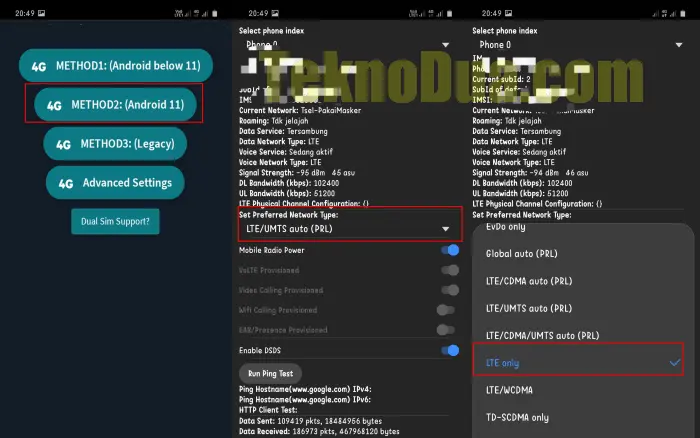Click DL Bandwidth 102400 in middle screen
700x438 pixels.
tap(289, 183)
